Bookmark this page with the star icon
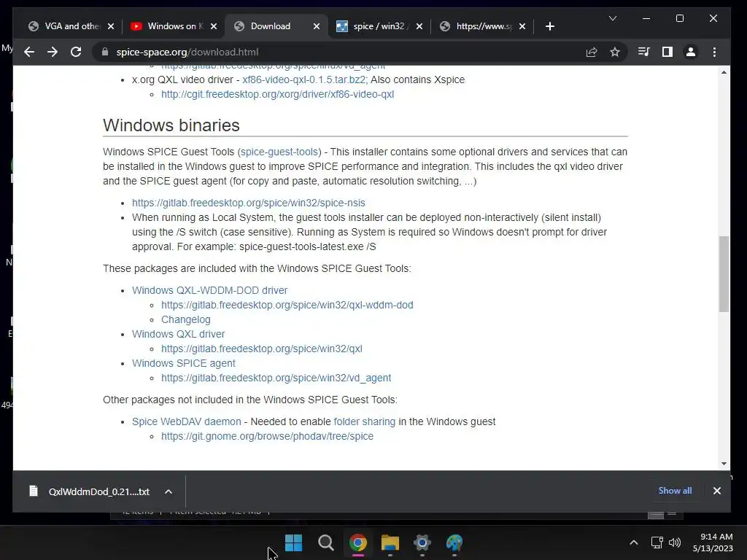 (615, 52)
